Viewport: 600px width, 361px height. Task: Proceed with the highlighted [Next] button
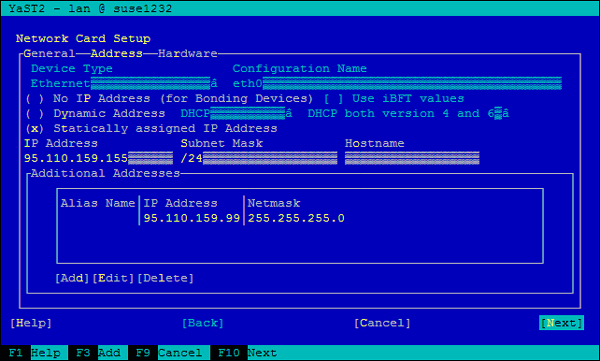point(561,323)
